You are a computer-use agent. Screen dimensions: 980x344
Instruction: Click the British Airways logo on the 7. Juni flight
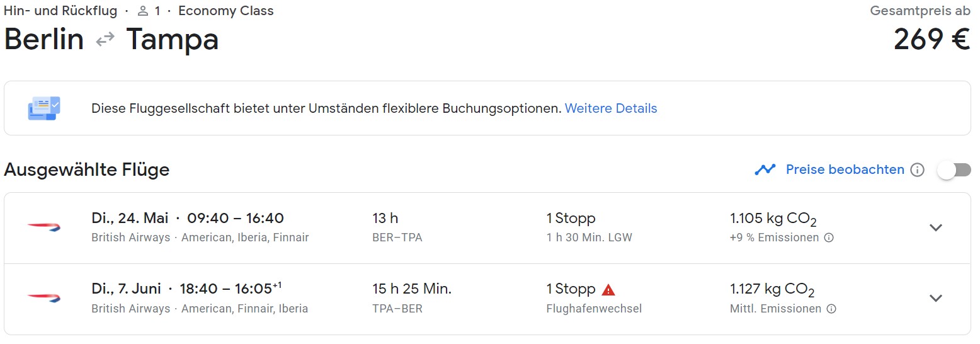pyautogui.click(x=43, y=298)
